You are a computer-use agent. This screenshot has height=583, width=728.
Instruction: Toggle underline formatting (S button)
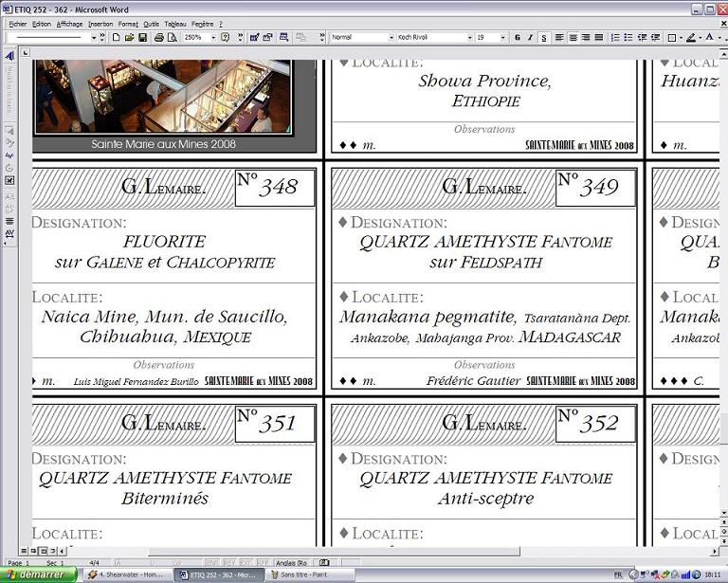[544, 38]
